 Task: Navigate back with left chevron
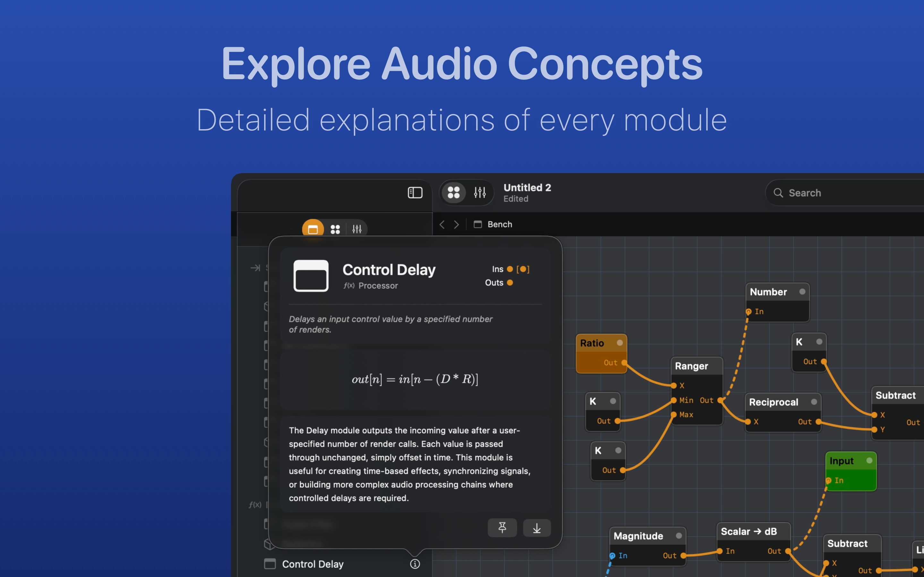[442, 224]
